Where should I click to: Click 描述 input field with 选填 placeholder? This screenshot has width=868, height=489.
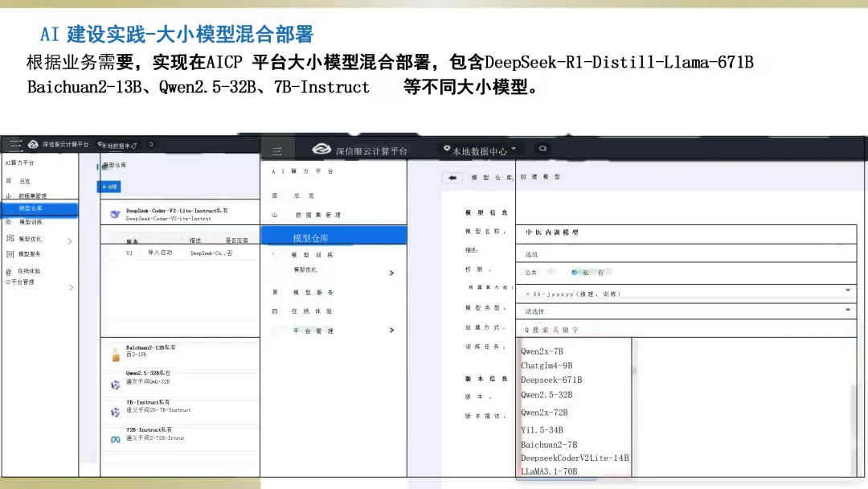click(x=686, y=254)
